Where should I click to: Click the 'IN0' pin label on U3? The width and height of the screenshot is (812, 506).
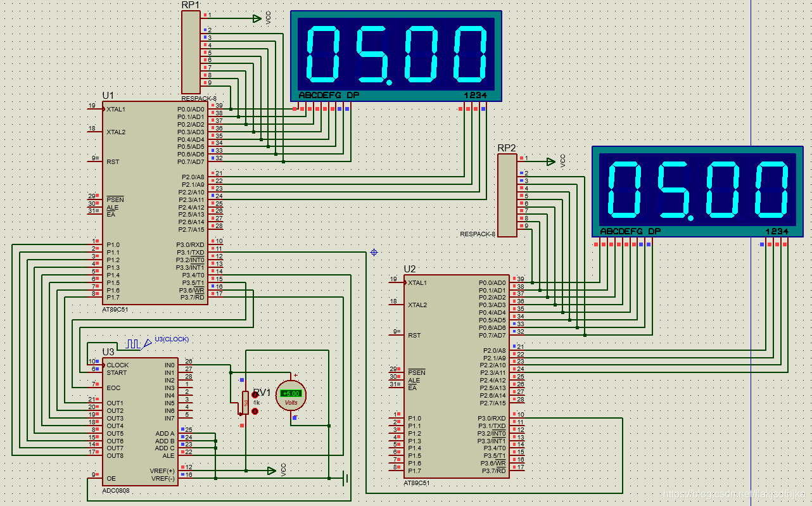point(169,365)
